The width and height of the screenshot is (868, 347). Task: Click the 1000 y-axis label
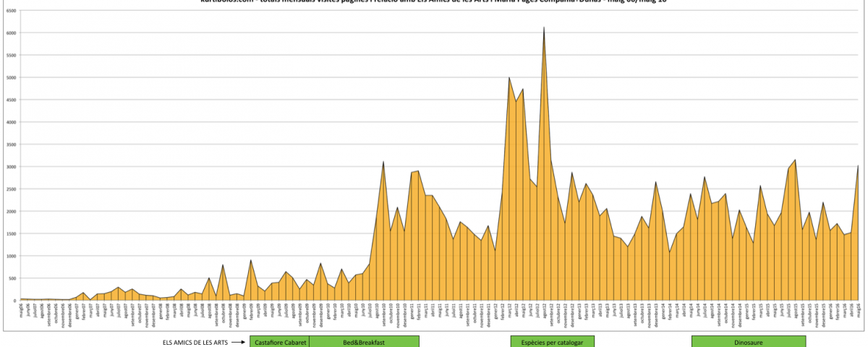tap(9, 256)
